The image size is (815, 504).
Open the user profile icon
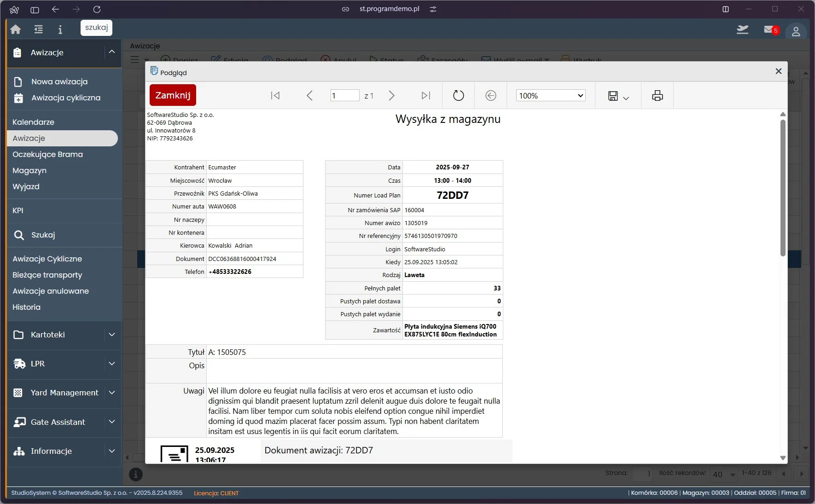[796, 31]
